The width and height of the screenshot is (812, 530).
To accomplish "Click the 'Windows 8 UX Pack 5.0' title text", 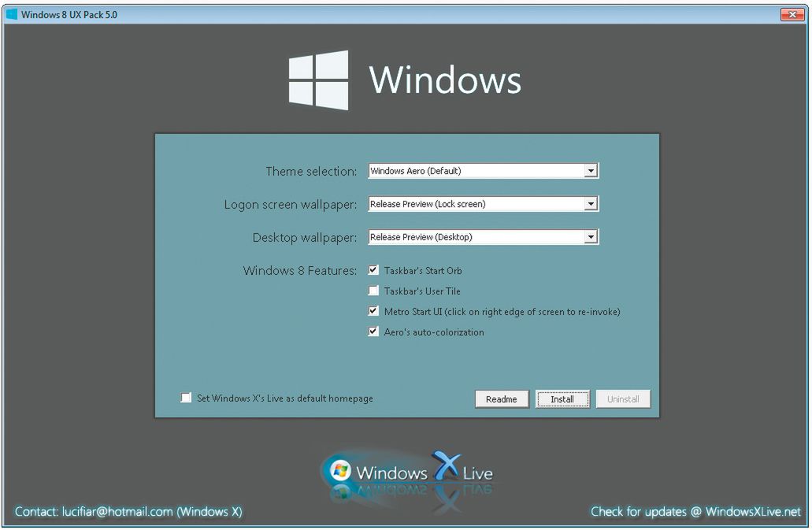I will 69,14.
